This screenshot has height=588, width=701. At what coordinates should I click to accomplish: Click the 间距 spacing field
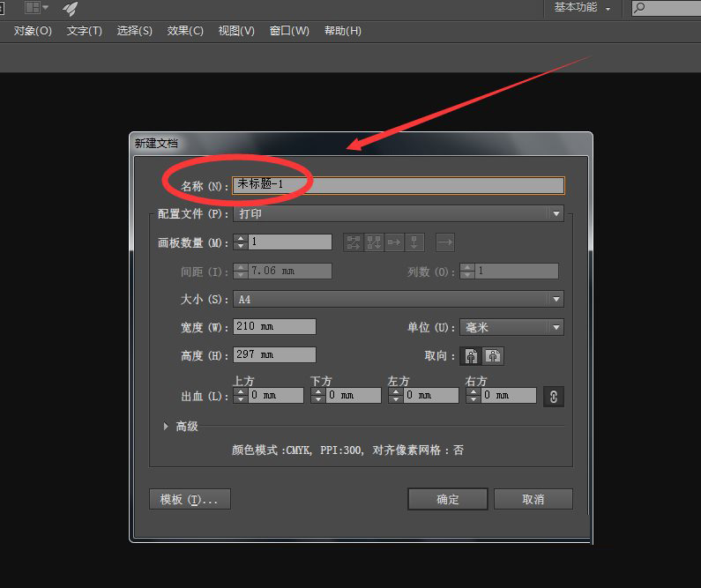tap(290, 271)
